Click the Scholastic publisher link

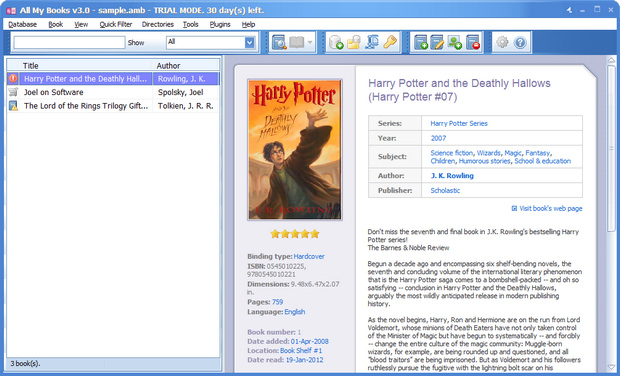click(x=445, y=190)
